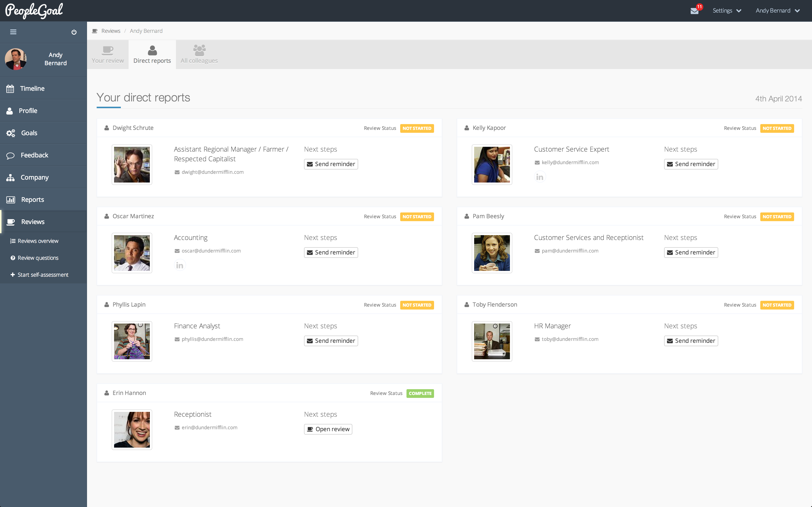Click the Company org-chart icon
The height and width of the screenshot is (507, 812).
(10, 177)
